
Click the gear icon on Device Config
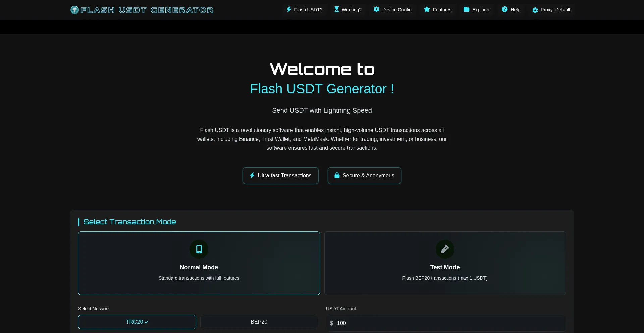[376, 10]
